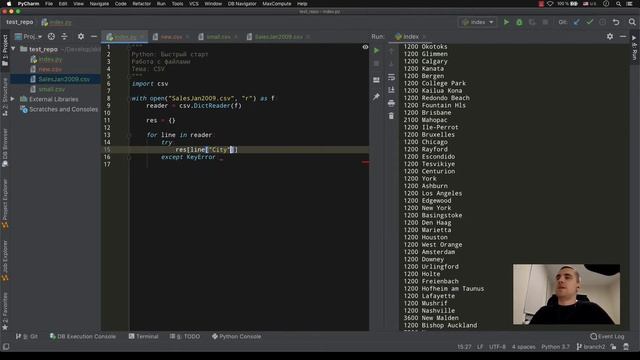The width and height of the screenshot is (640, 360).
Task: Update project via blue Git arrow
Action: point(576,22)
